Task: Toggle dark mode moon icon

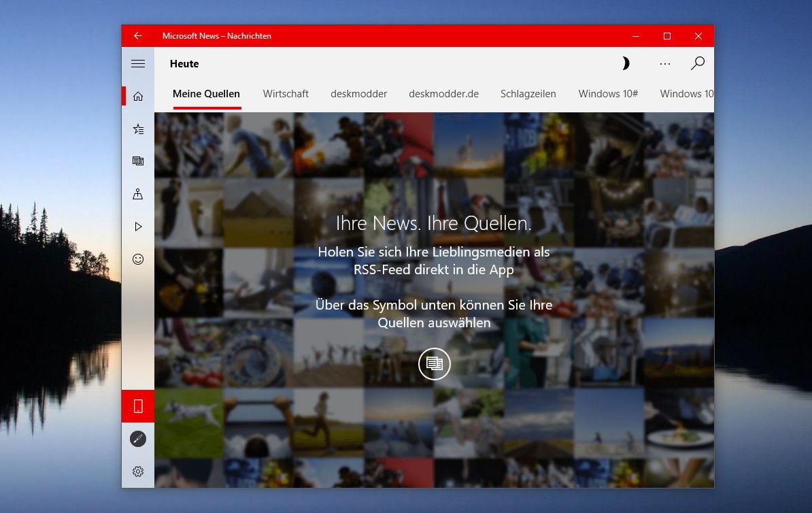Action: [626, 63]
